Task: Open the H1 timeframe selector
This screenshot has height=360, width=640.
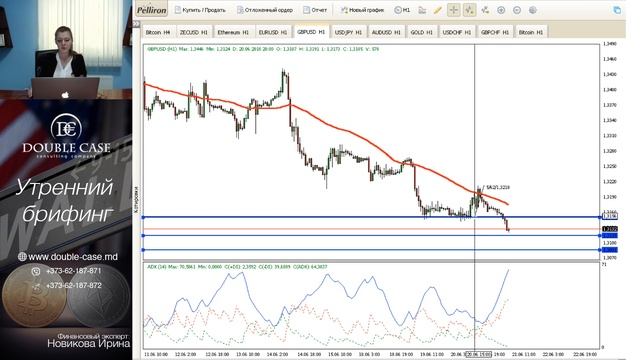Action: point(402,10)
